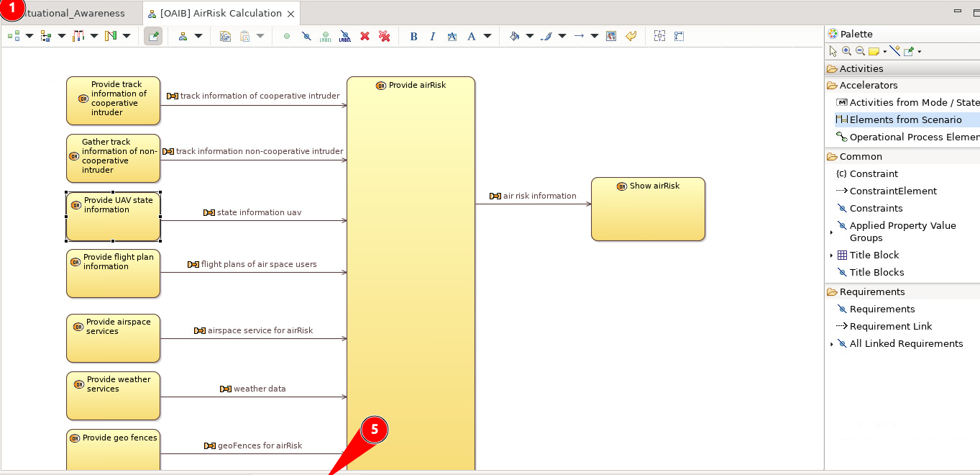Select the ConstraintElement palette tool

click(x=887, y=191)
